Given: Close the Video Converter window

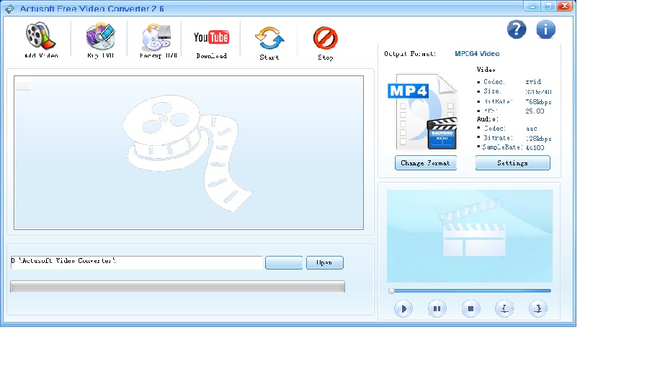Looking at the screenshot, I should point(564,6).
